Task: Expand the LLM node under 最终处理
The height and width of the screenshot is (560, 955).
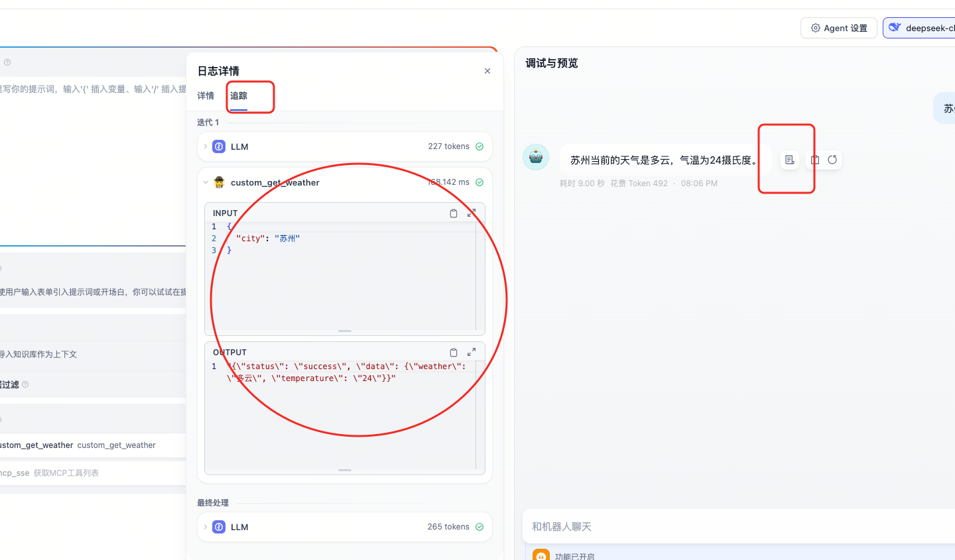Action: coord(206,527)
